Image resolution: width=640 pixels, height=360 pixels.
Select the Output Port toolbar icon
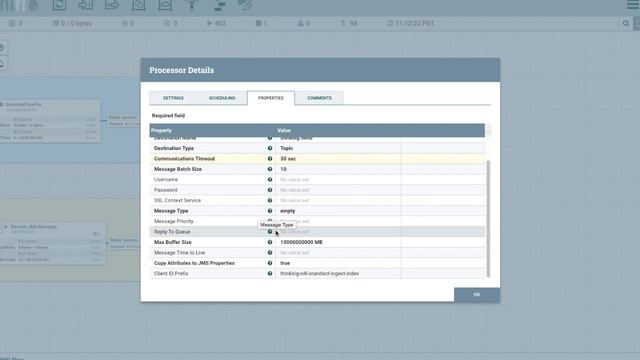[112, 5]
